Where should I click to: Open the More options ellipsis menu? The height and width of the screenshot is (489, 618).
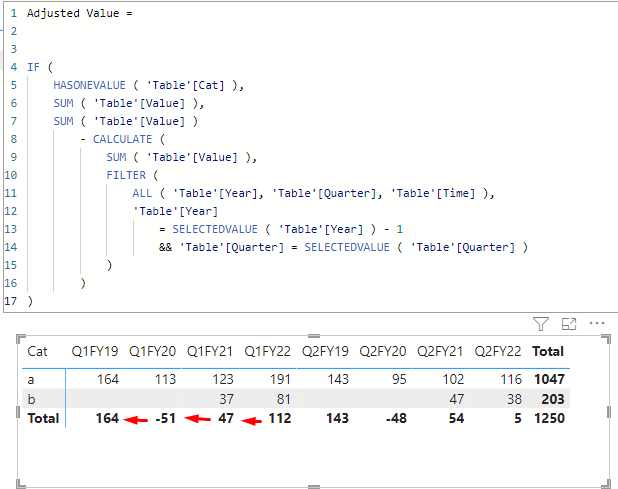click(x=597, y=324)
